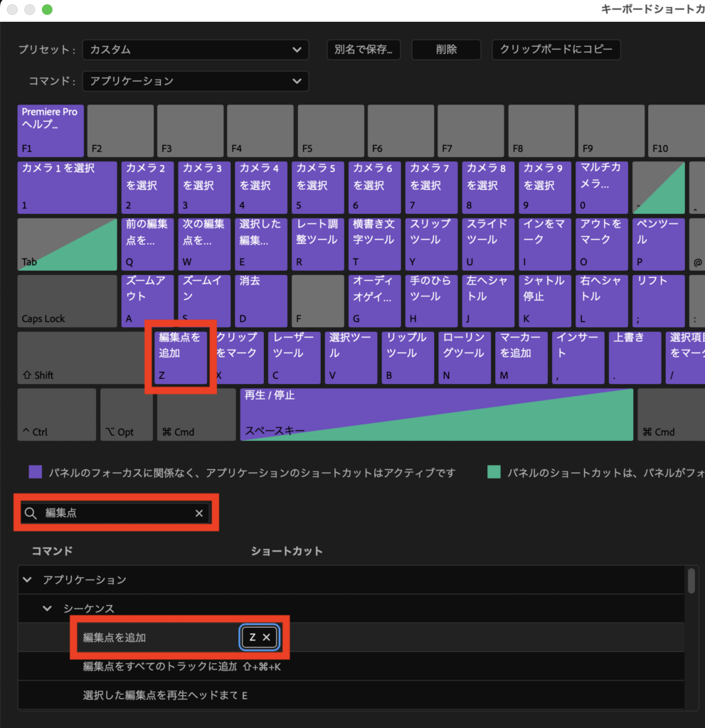
Task: Click the H key 手のひらツール
Action: [431, 301]
